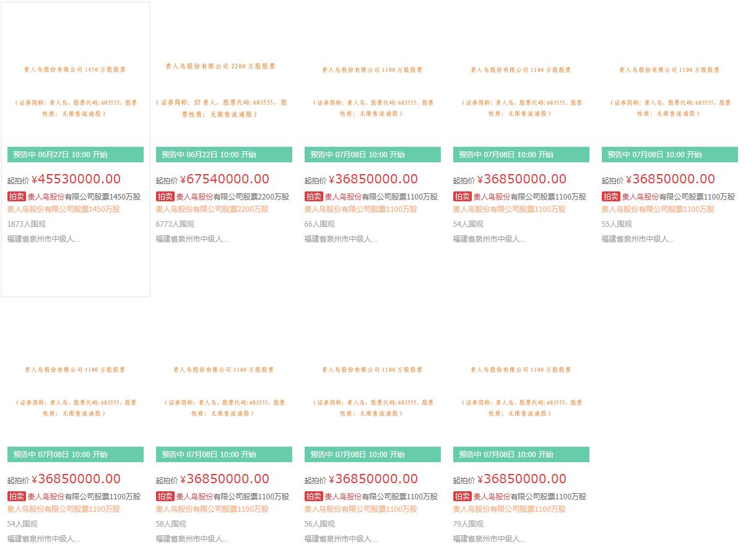
Task: Open the black title link 贵人鸟股份有限公司股票1450万股
Action: point(84,196)
